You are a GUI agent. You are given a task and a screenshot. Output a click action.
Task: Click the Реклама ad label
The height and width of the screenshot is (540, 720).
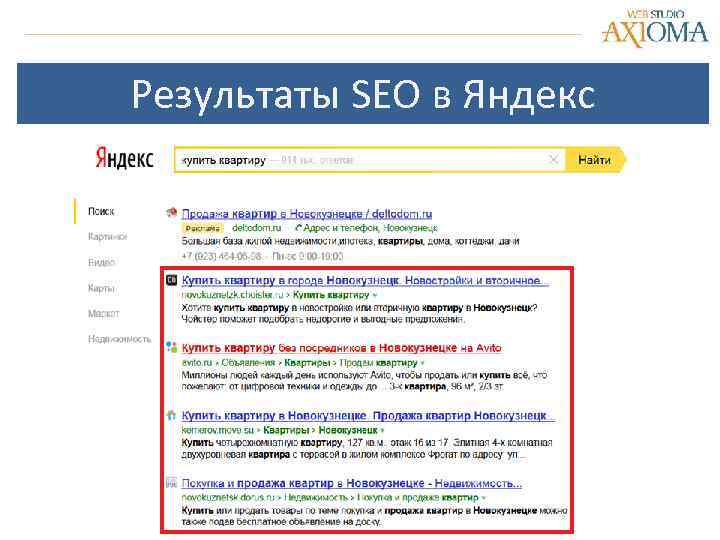pyautogui.click(x=202, y=228)
